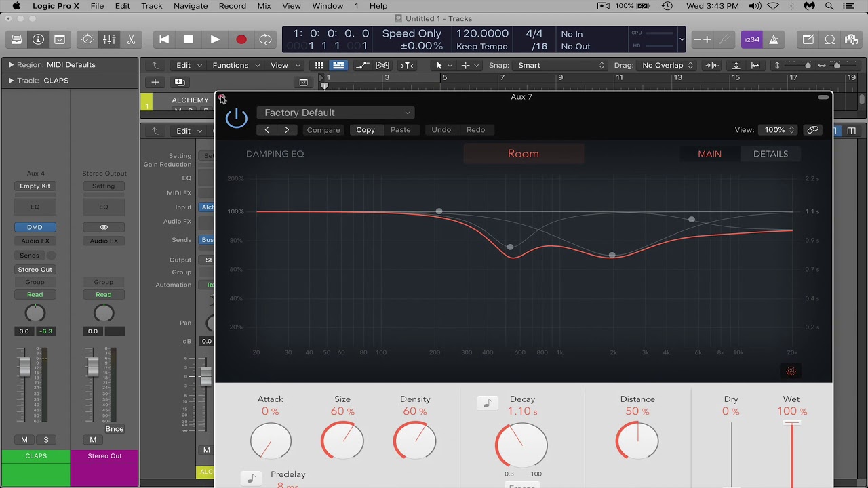Click the plug-in link chain icon
868x488 pixels.
812,130
